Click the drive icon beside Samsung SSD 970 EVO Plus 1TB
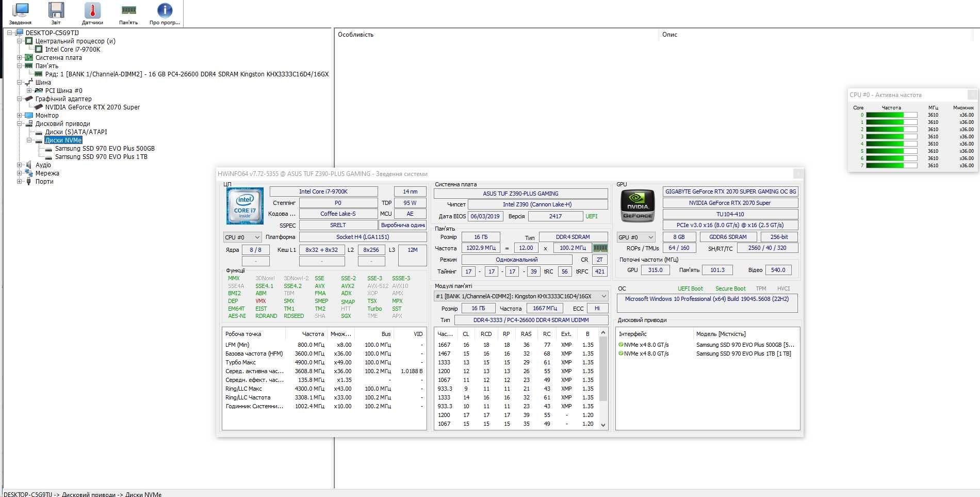Viewport: 980px width, 497px height. point(48,157)
